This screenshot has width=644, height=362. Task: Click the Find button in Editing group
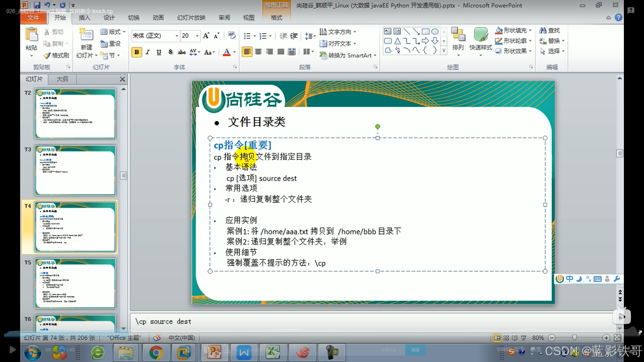550,31
